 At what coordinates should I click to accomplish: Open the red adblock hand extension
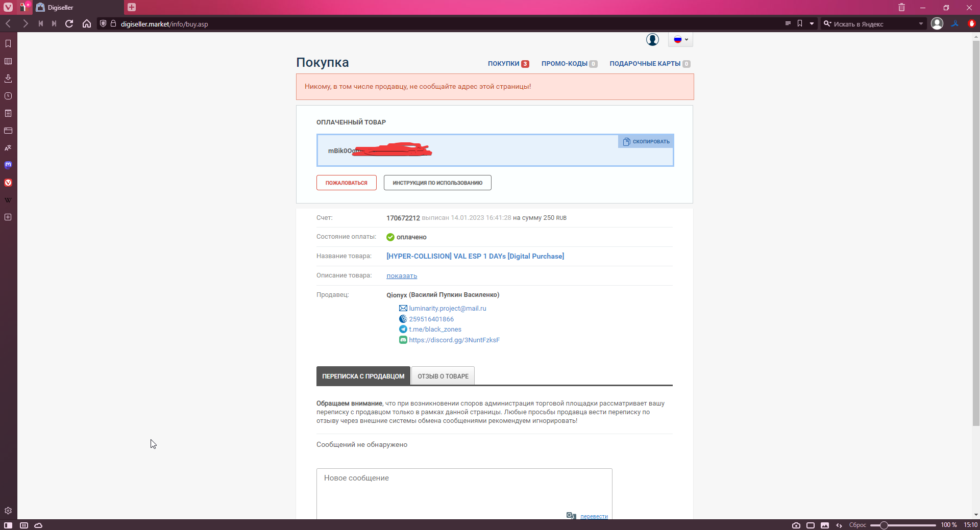[971, 23]
